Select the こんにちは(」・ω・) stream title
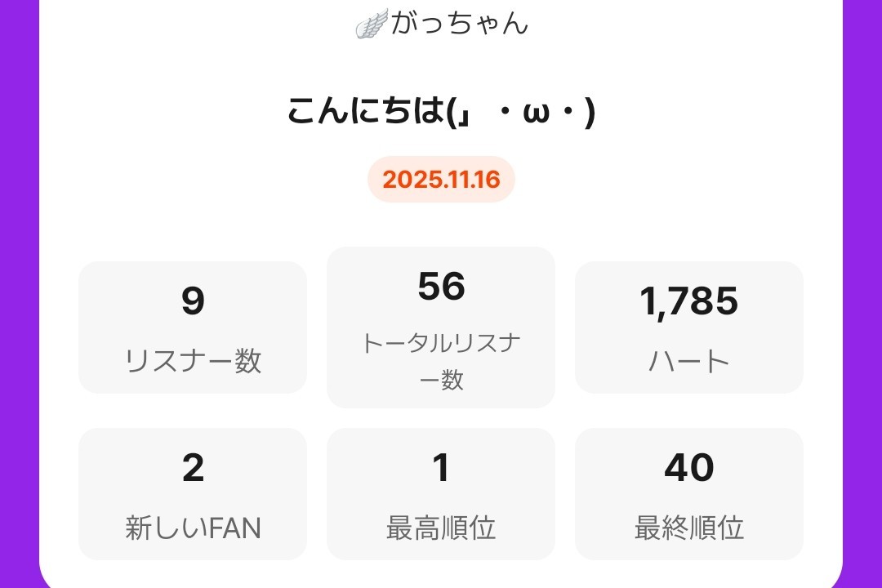 click(x=441, y=112)
